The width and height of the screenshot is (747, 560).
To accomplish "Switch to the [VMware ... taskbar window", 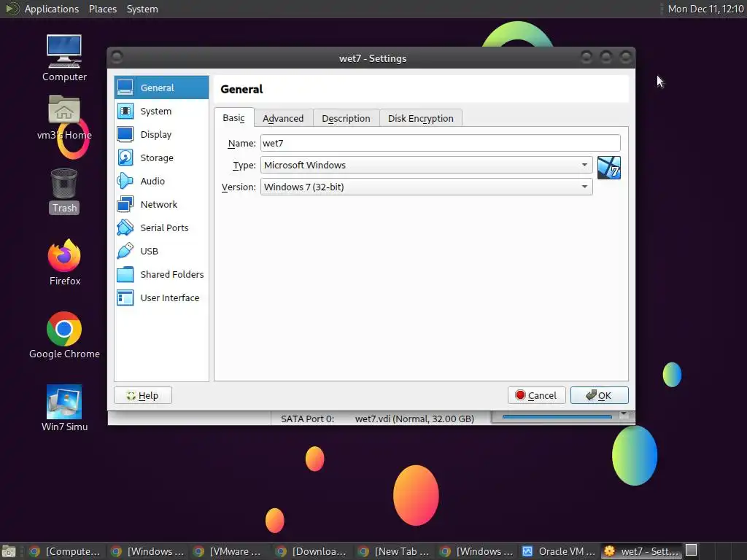I will [228, 551].
